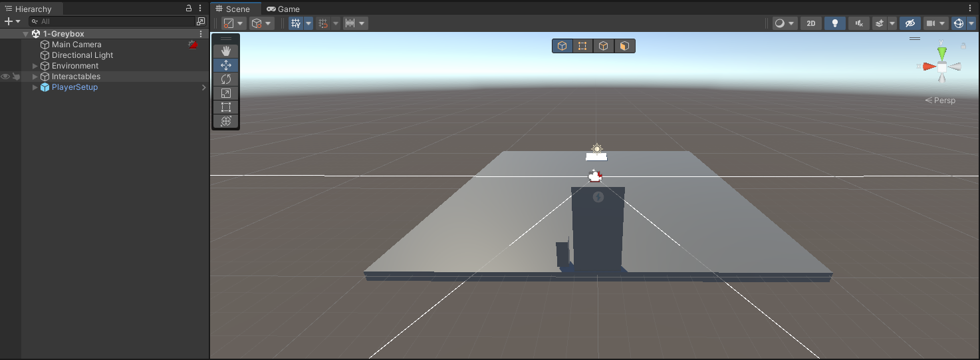Click the Main Camera Cinemachine brain icon
This screenshot has height=360, width=980.
tap(193, 45)
